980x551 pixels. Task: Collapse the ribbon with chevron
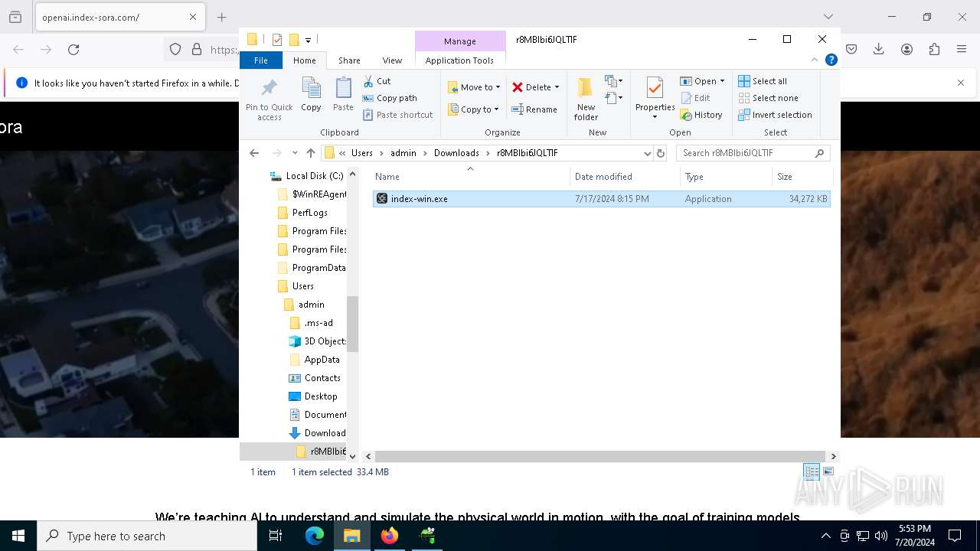click(x=814, y=60)
